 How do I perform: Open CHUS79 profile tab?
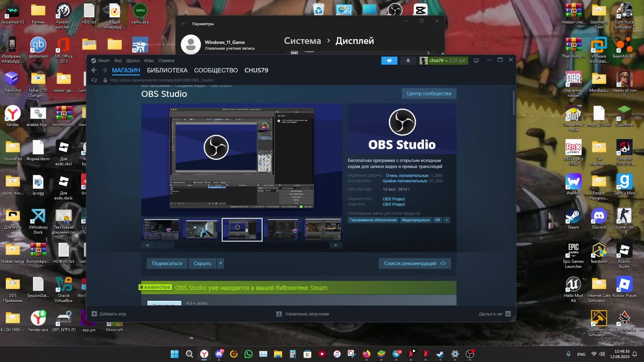coord(256,70)
